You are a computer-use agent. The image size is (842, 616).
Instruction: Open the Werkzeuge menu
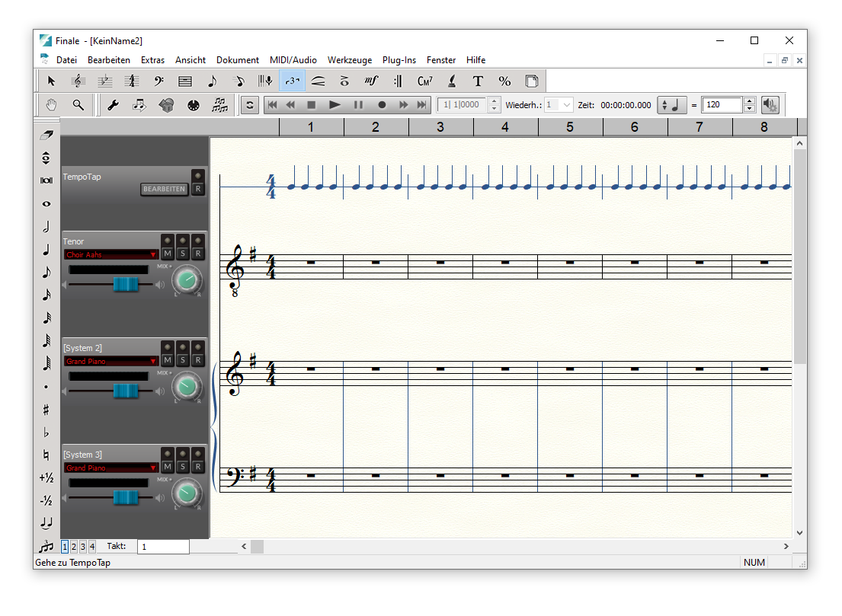click(x=350, y=60)
